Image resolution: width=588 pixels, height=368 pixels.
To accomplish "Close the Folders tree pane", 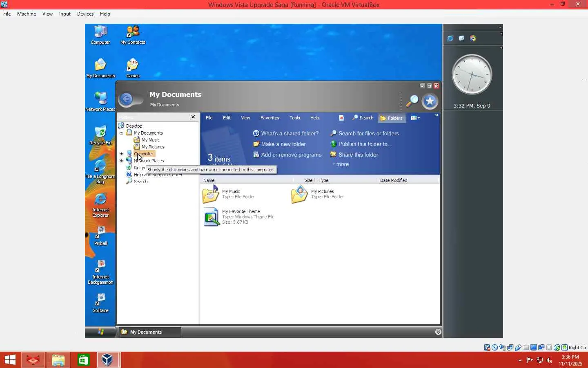I will click(193, 117).
